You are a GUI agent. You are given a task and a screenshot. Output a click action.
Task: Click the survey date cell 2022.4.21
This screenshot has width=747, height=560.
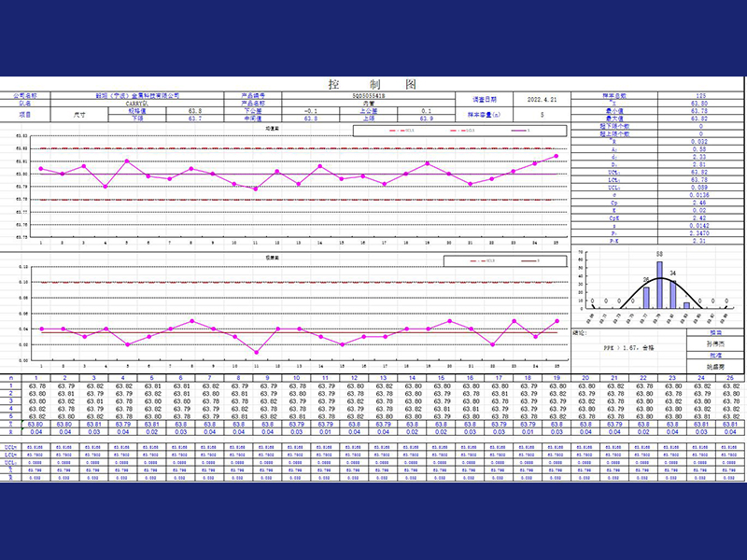[x=542, y=100]
